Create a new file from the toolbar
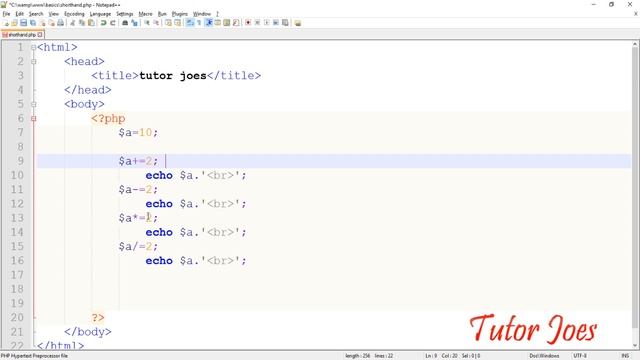Viewport: 640px width, 360px height. pos(6,23)
